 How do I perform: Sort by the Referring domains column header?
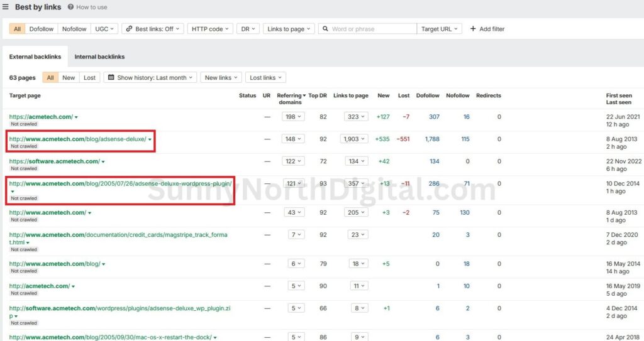click(291, 99)
